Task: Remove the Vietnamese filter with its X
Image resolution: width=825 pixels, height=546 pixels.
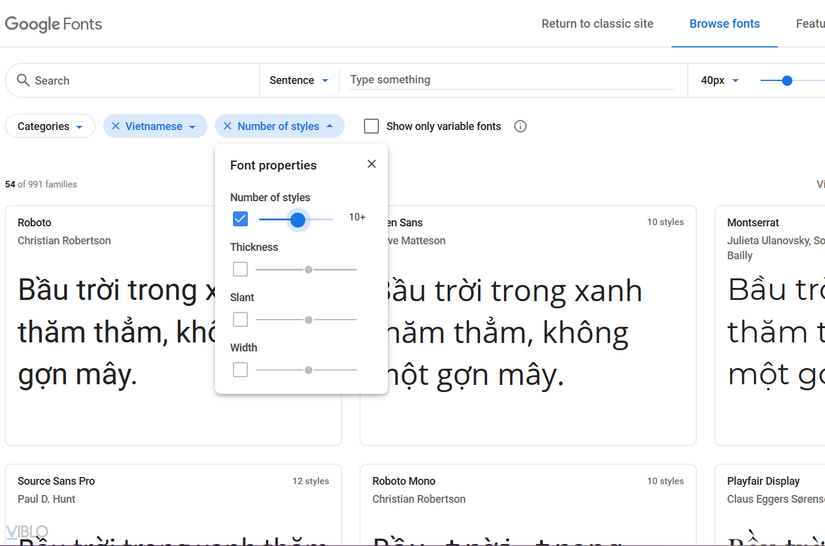Action: coord(115,126)
